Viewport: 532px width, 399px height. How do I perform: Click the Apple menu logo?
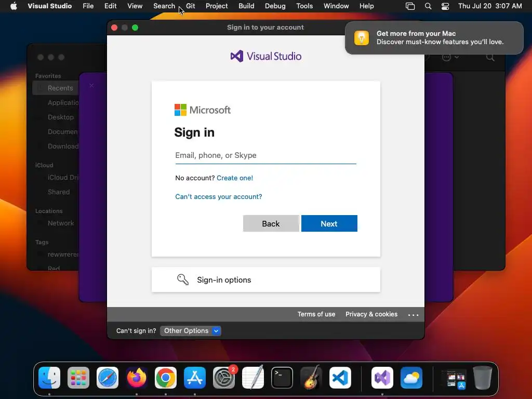pos(14,6)
